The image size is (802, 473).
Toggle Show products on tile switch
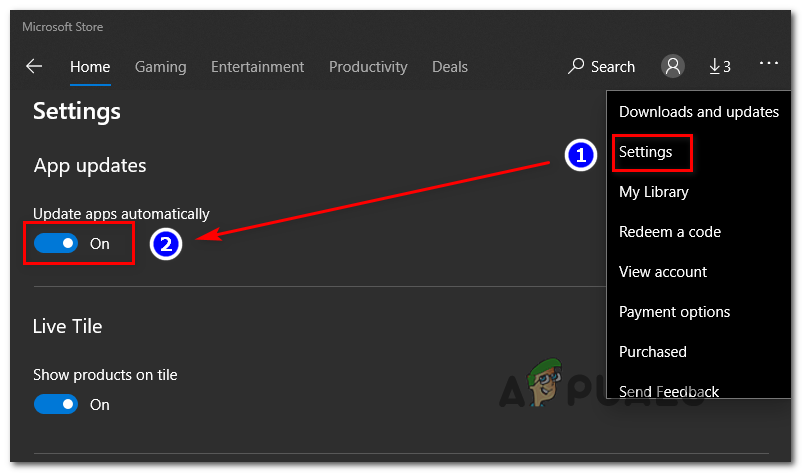pos(56,404)
